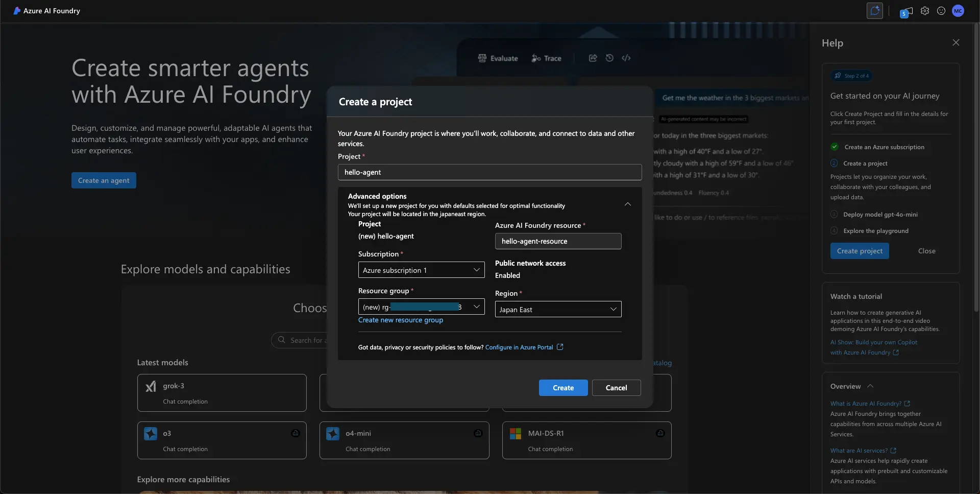Open What is Azure AI Foundry? link
This screenshot has height=494, width=980.
click(x=866, y=404)
